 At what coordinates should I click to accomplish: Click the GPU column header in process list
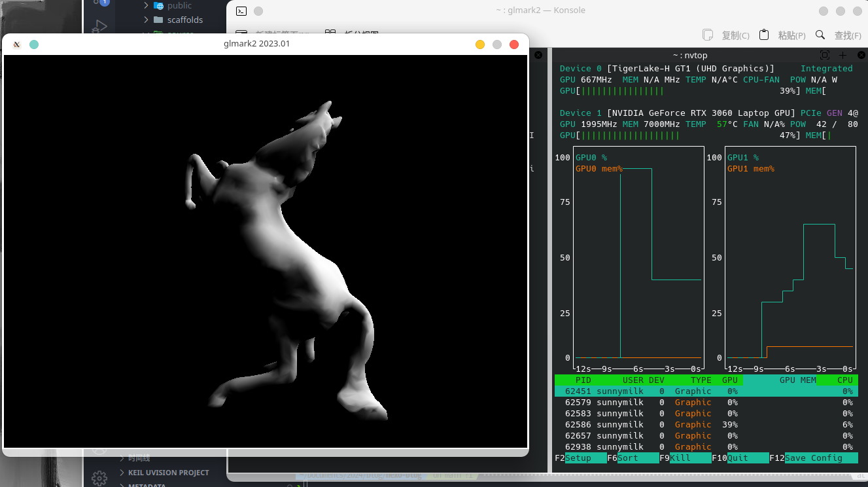point(729,380)
